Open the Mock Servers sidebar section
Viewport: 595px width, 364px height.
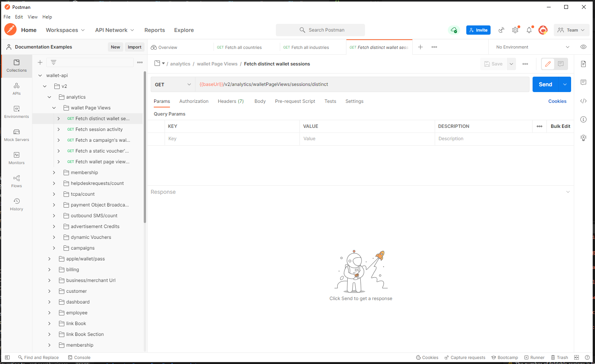point(17,135)
